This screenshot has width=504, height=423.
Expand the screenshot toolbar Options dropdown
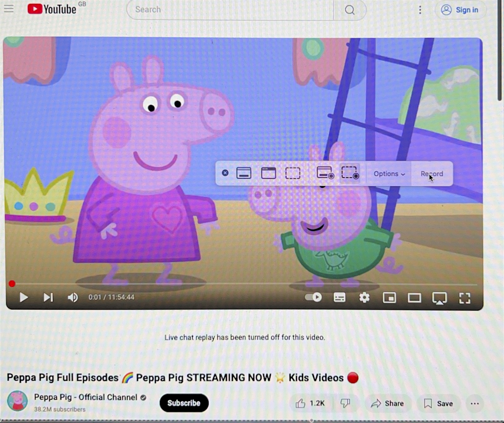tap(389, 174)
